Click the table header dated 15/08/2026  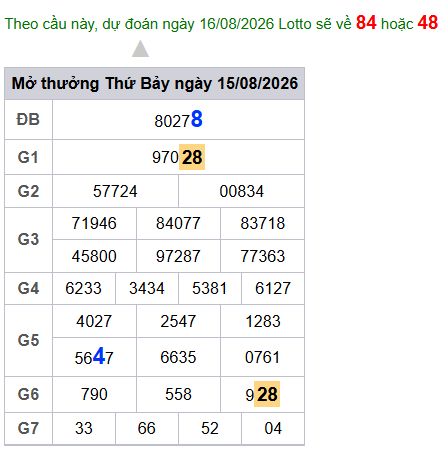pos(155,83)
